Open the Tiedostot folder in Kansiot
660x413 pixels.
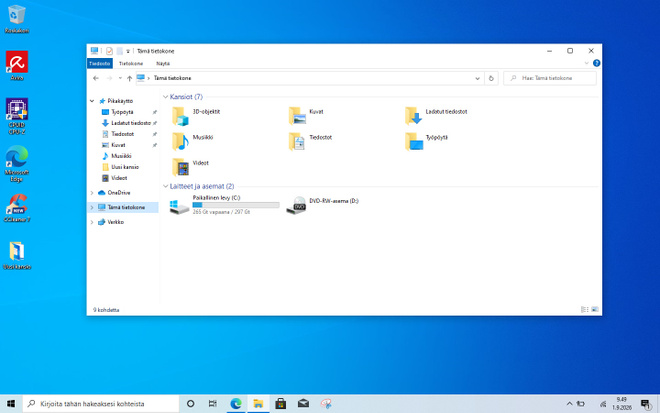310,141
